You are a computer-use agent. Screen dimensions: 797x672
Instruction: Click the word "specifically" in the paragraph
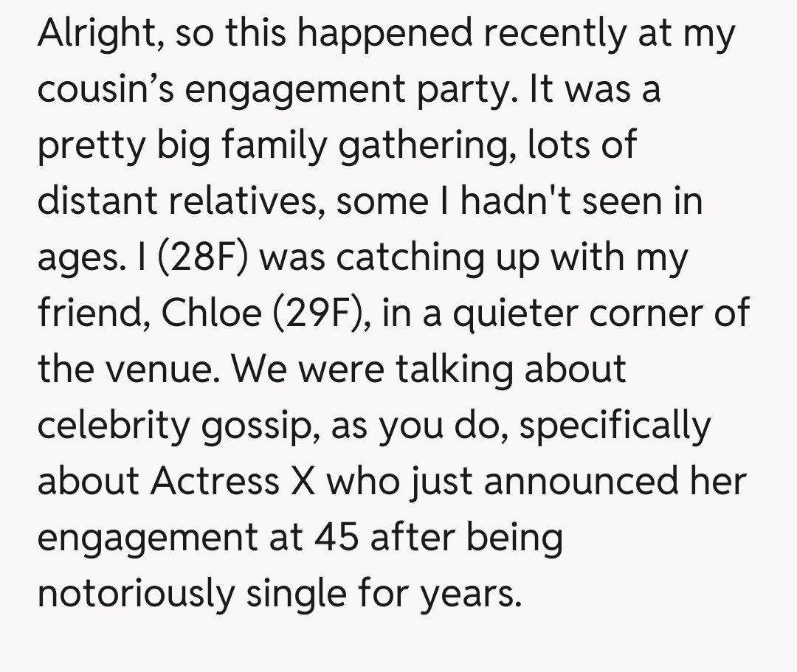point(613,426)
